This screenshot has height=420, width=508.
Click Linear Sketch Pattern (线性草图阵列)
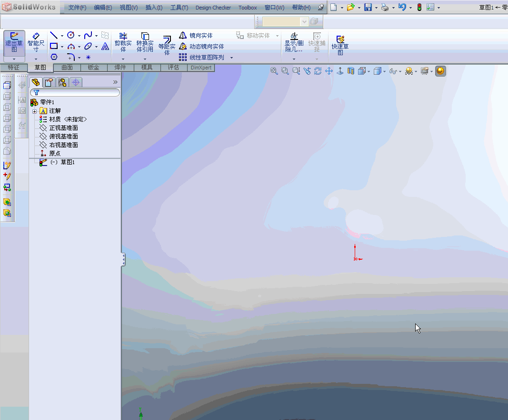click(x=201, y=57)
